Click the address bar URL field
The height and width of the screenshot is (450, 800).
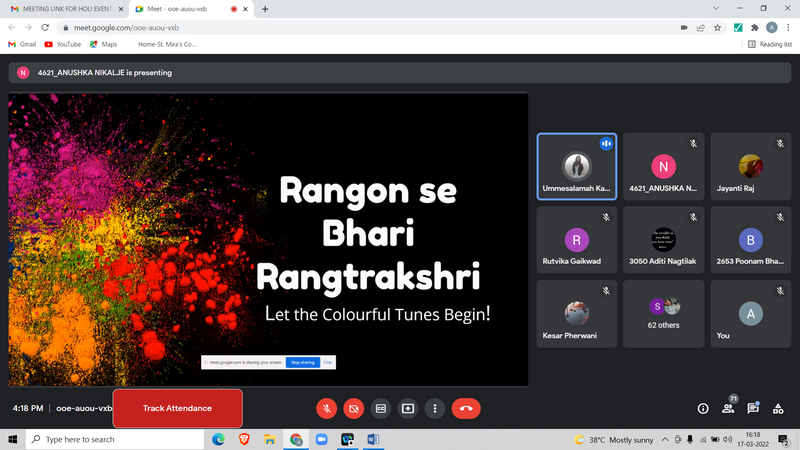pyautogui.click(x=367, y=28)
